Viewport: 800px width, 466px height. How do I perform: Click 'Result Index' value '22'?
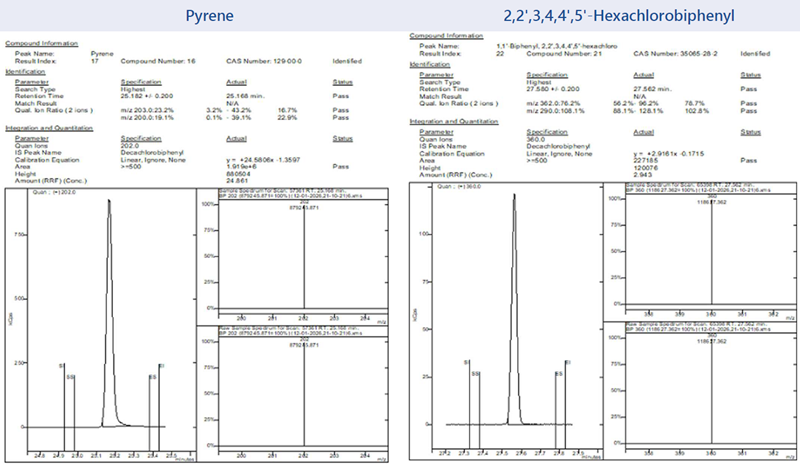pyautogui.click(x=499, y=54)
